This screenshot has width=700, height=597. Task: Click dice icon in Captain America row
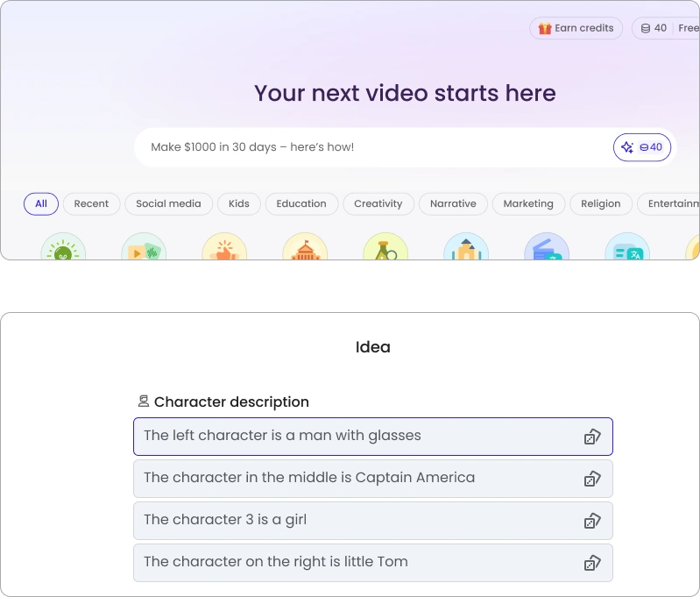tap(592, 479)
